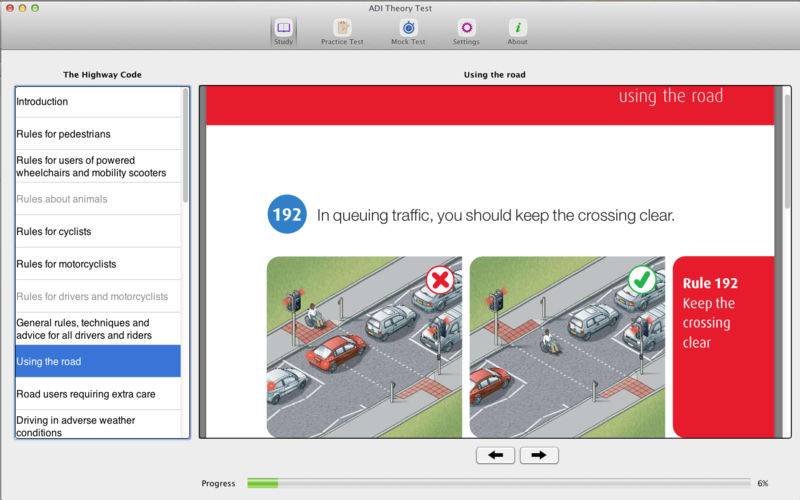Select the highlighted Using the road item
Viewport: 800px width, 500px height.
(98, 361)
